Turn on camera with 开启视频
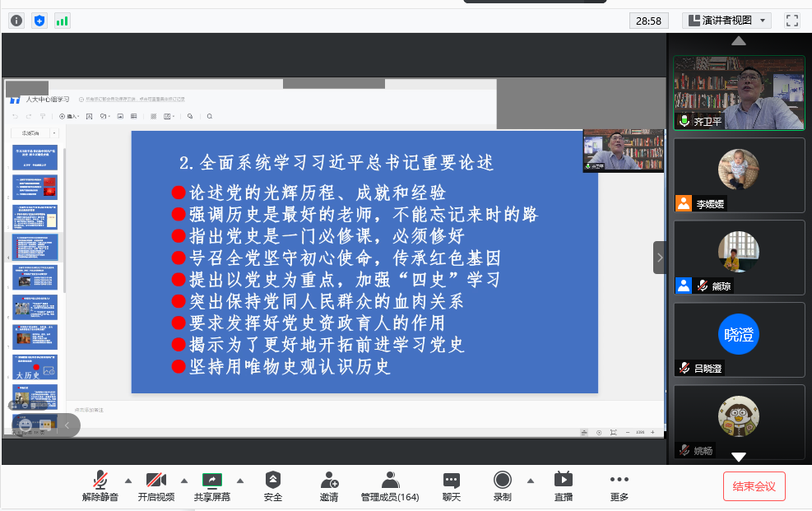 tap(155, 485)
